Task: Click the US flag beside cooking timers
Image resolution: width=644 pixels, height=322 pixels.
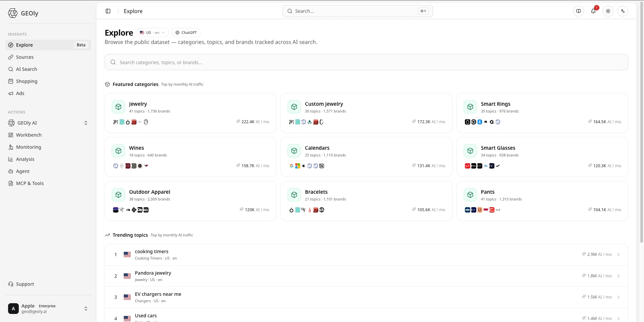Action: 127,255
